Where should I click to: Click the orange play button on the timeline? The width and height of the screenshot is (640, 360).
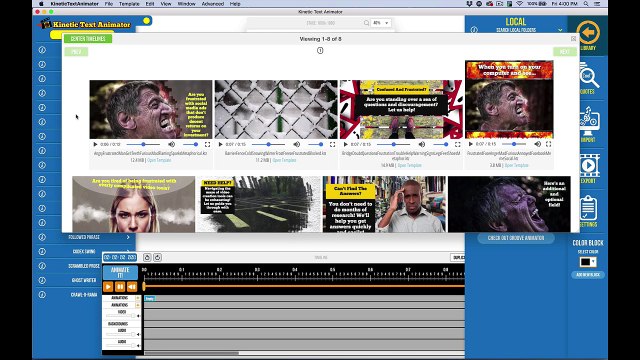108,287
